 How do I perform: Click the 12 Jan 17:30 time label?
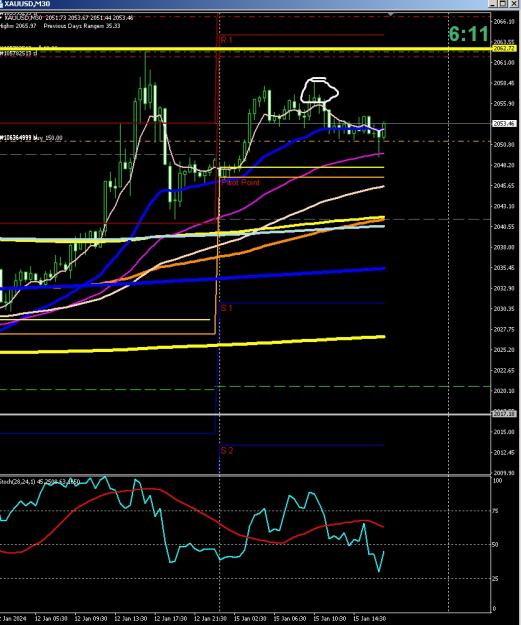(x=170, y=618)
